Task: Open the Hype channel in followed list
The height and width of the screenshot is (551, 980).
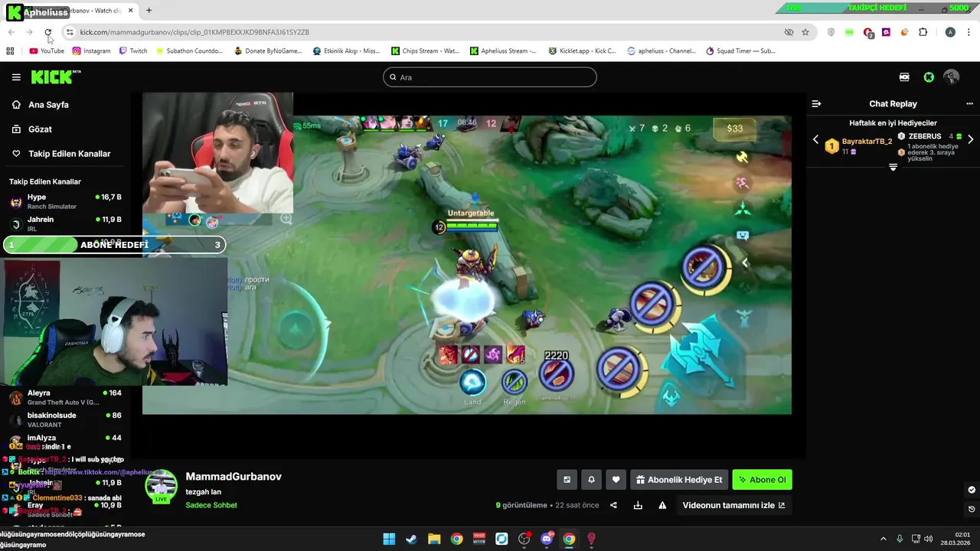Action: coord(65,201)
